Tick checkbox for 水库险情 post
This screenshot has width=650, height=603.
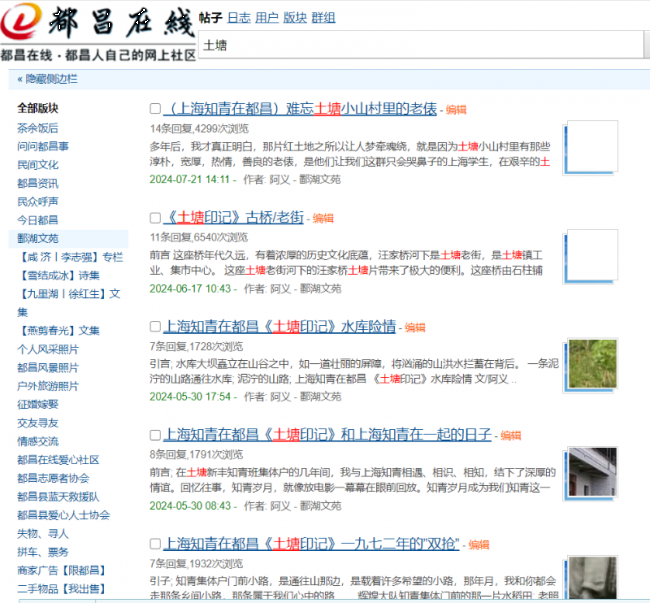[155, 326]
